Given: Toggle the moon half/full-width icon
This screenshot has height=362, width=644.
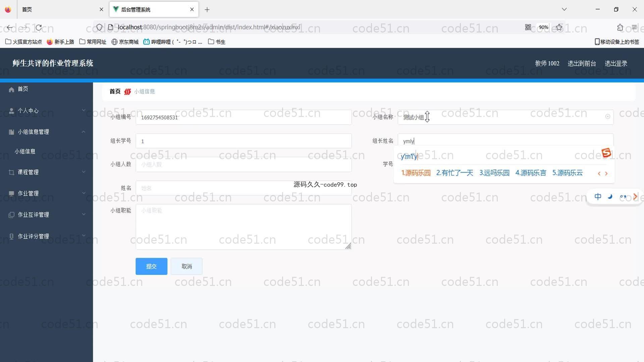Looking at the screenshot, I should (610, 197).
